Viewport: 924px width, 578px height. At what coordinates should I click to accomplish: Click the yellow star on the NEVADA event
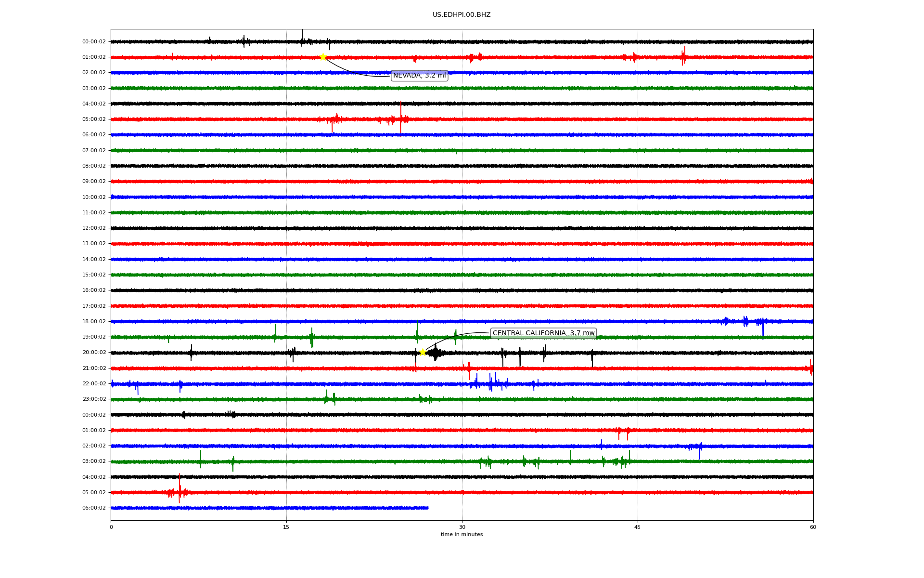point(323,57)
